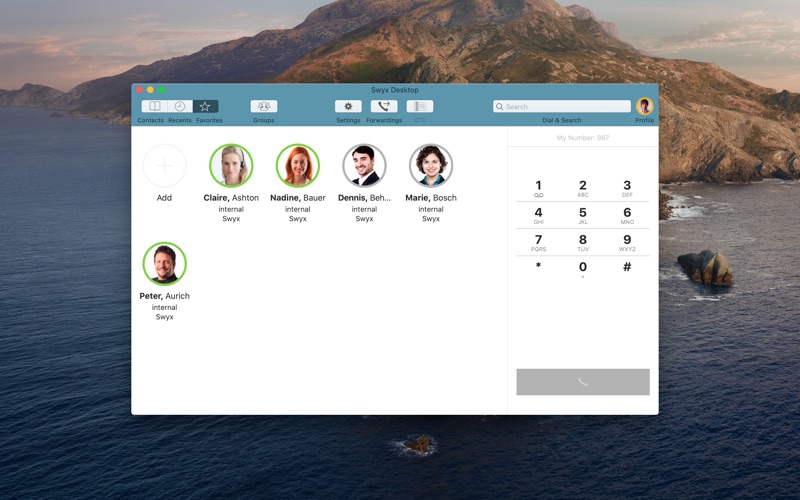Open the Profile avatar

pyautogui.click(x=644, y=106)
